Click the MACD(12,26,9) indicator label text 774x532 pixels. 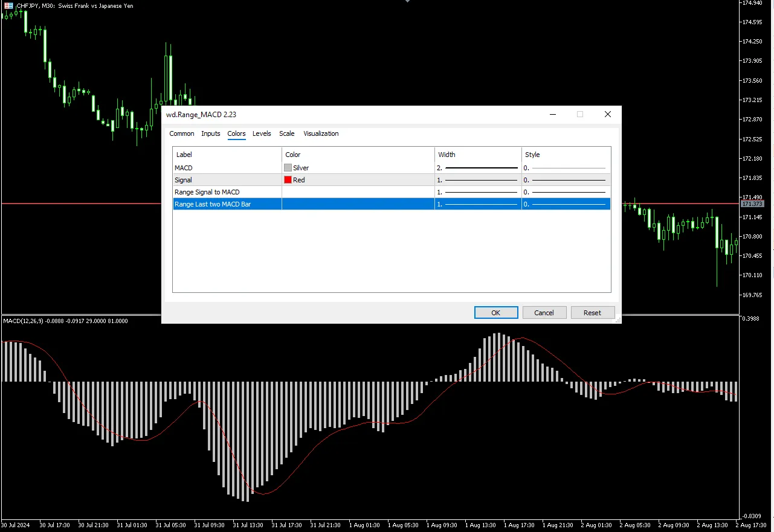coord(23,321)
